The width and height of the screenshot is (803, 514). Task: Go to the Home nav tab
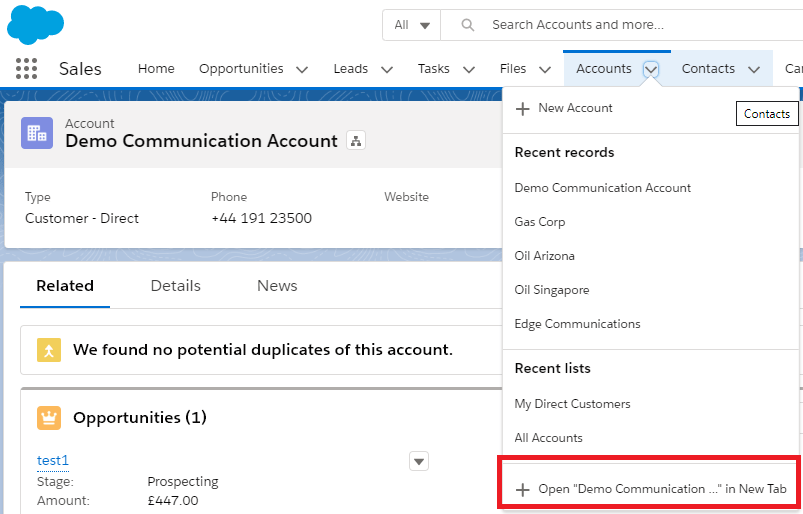(156, 69)
